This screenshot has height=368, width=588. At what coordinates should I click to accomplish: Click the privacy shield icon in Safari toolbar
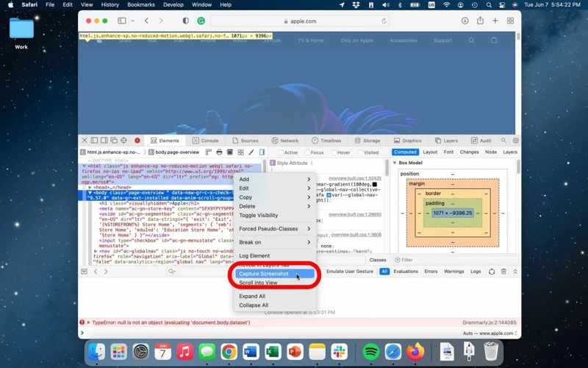(x=185, y=21)
